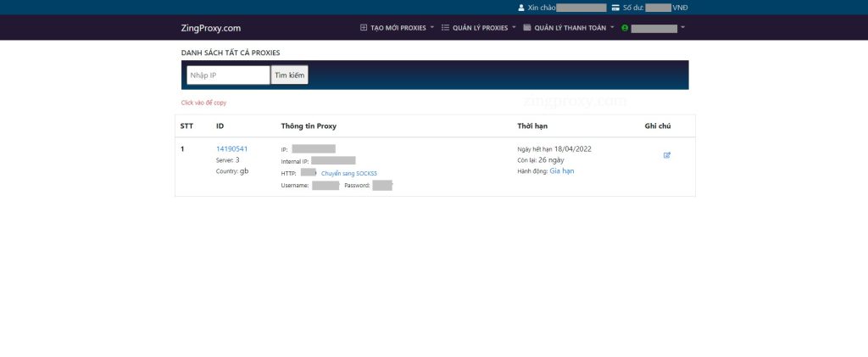
Task: Click the remaining 26 ngày text
Action: tap(551, 160)
